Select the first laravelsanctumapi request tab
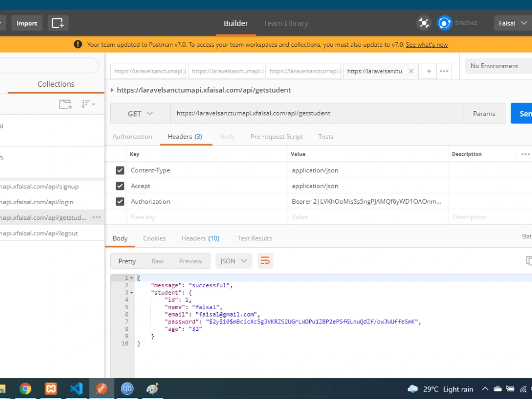The image size is (532, 399). (148, 71)
